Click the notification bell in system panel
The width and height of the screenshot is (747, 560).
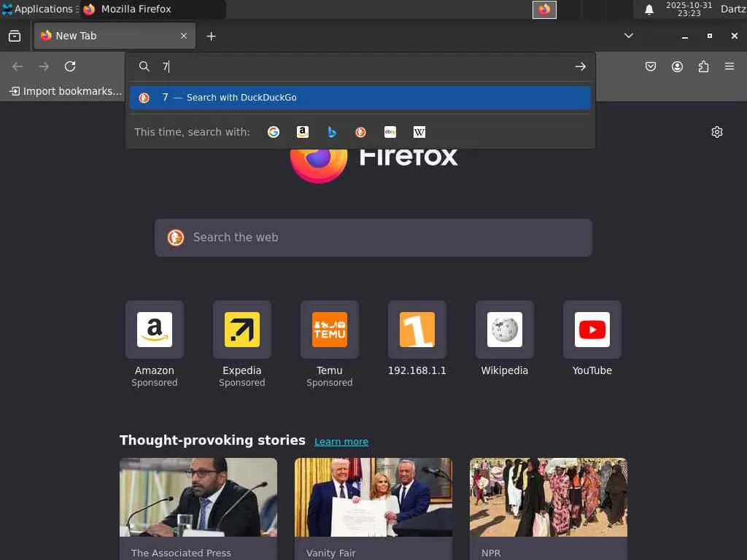tap(649, 9)
